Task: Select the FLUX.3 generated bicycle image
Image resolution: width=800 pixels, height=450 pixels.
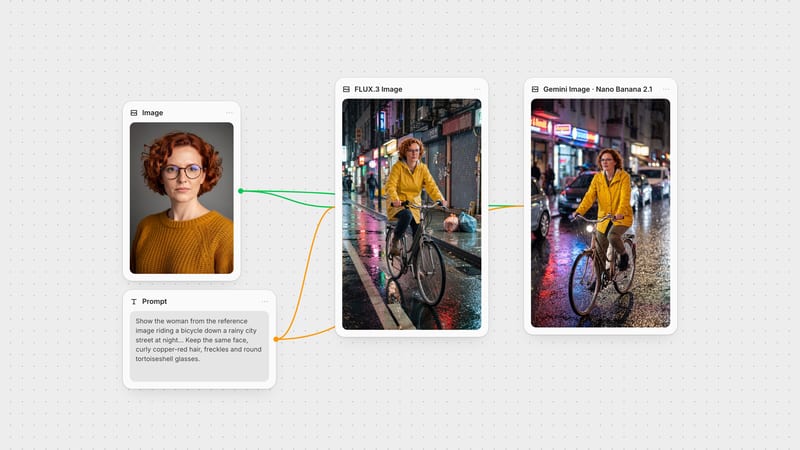Action: (x=412, y=214)
